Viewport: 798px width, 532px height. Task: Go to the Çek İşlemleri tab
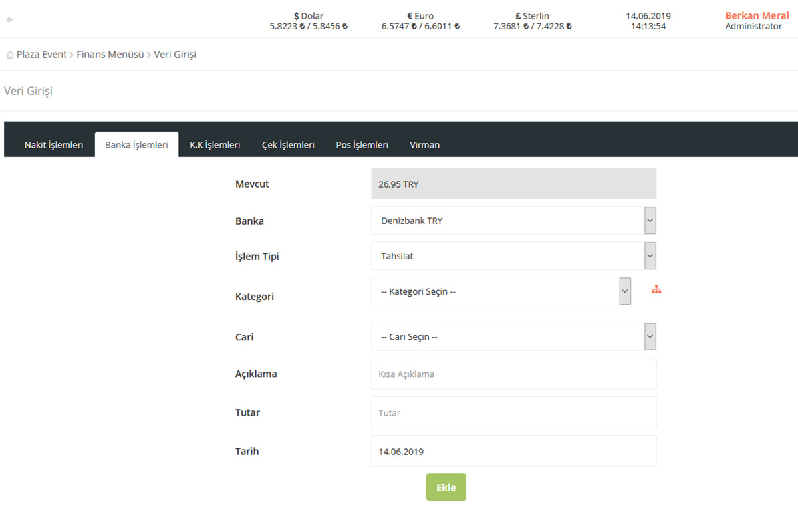(x=288, y=145)
